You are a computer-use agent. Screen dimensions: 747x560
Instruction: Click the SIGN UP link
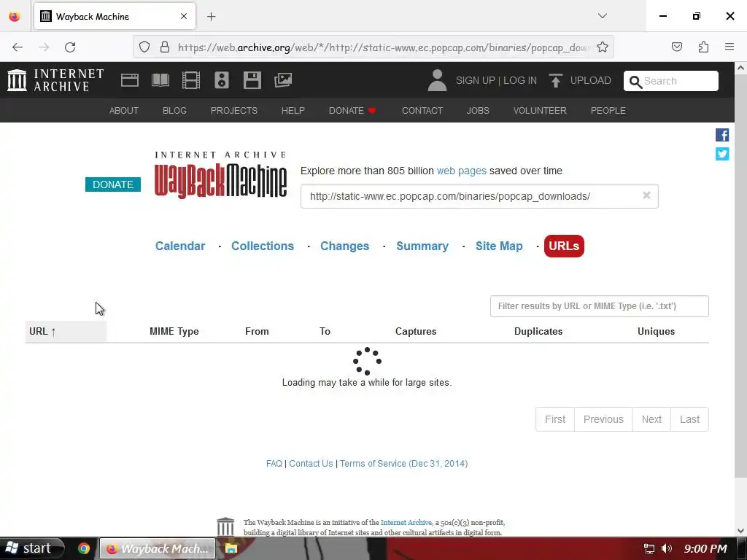tap(475, 80)
